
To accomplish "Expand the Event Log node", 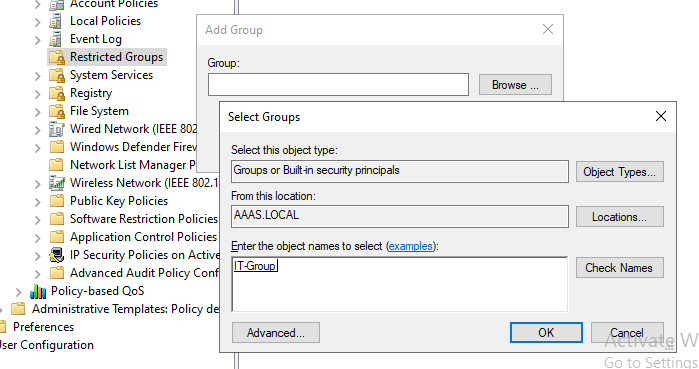I will [x=38, y=40].
